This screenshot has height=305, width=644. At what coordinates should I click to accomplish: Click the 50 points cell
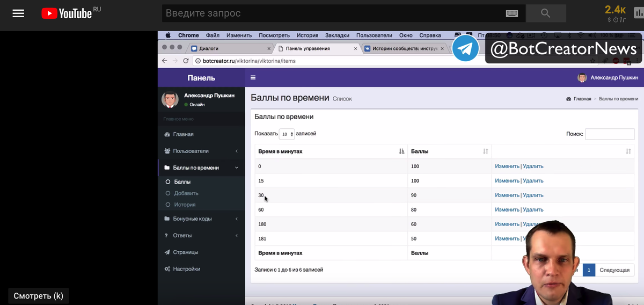[449, 238]
